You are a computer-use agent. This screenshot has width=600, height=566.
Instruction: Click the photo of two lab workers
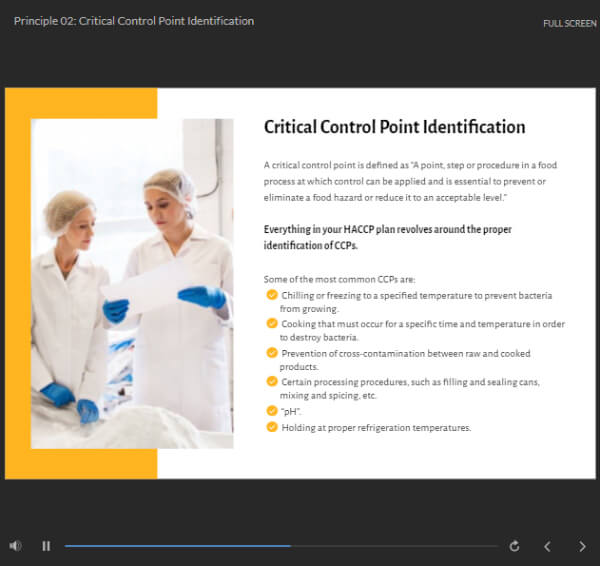coord(132,283)
